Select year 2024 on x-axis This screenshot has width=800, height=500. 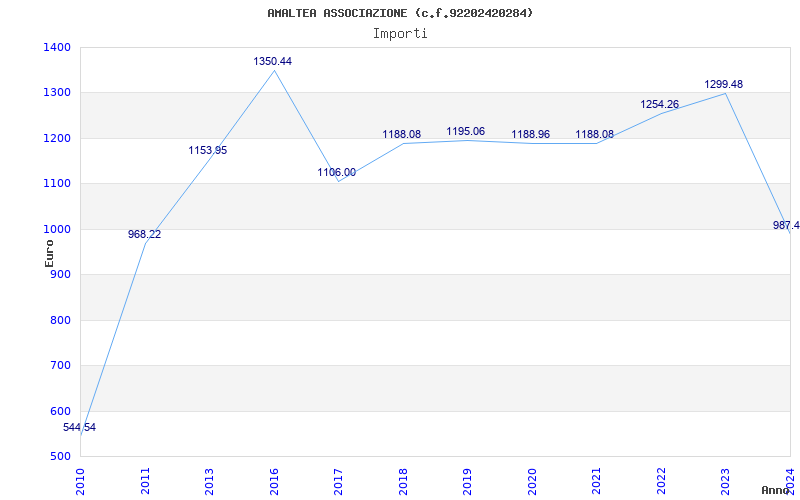point(790,482)
